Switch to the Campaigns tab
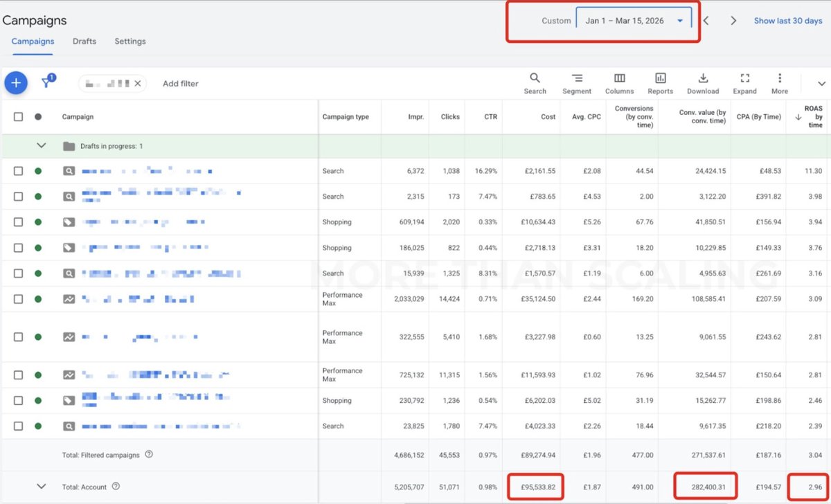 click(33, 41)
